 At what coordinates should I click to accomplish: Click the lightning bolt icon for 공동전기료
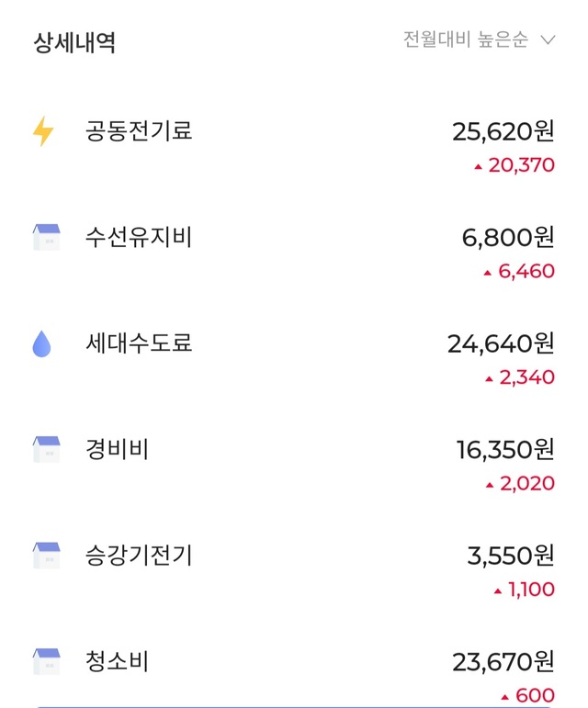pyautogui.click(x=43, y=131)
